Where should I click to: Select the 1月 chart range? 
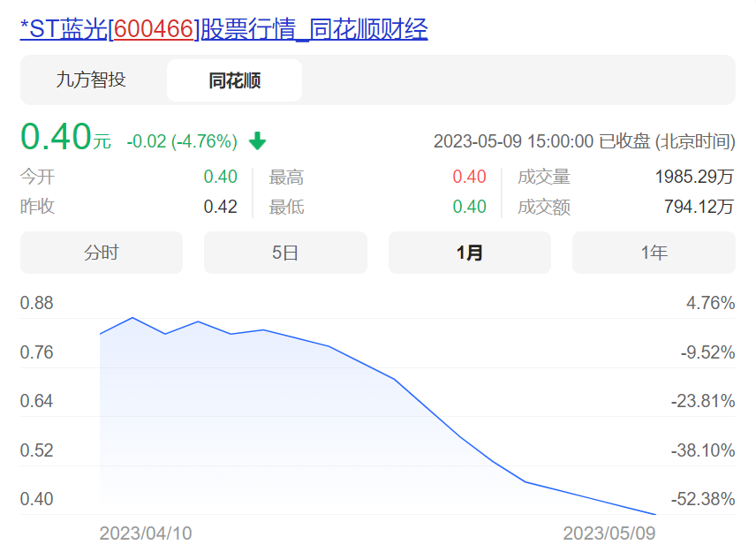[x=470, y=253]
